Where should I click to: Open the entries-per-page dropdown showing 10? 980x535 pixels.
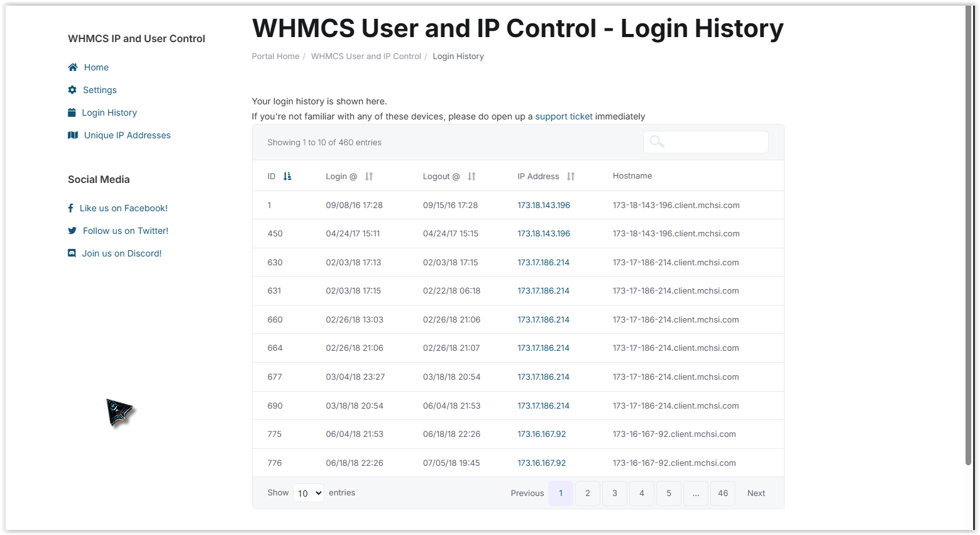pos(309,493)
